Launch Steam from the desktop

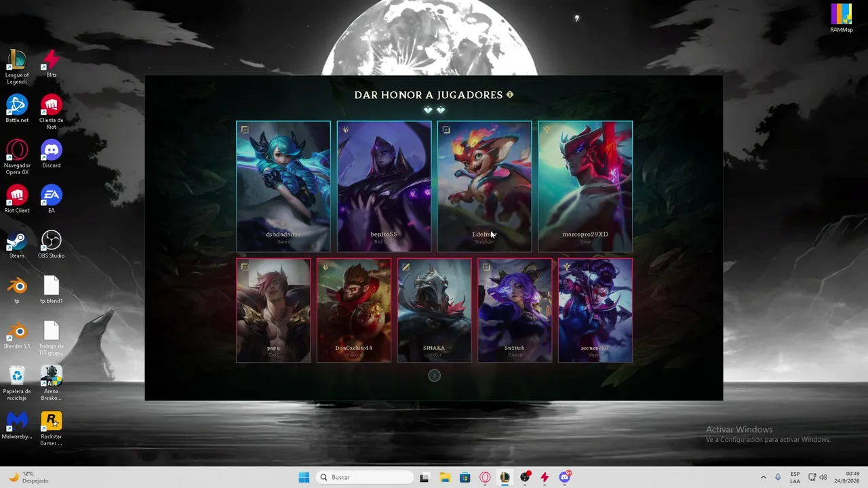pos(17,245)
